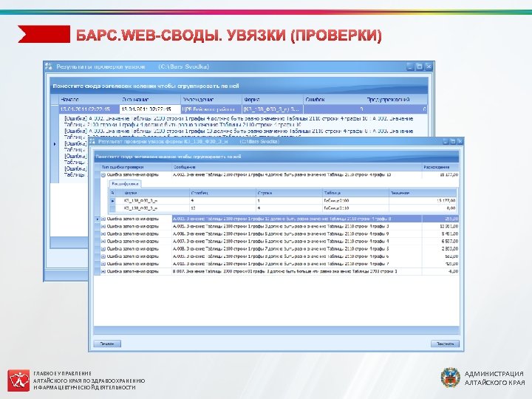Select the A.009 message cell
Viewport: 532px width, 399px height.
point(297,256)
